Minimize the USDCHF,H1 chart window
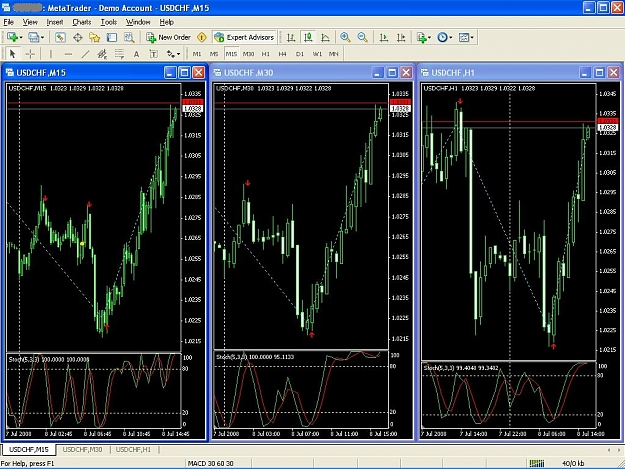This screenshot has height=469, width=625. [585, 73]
